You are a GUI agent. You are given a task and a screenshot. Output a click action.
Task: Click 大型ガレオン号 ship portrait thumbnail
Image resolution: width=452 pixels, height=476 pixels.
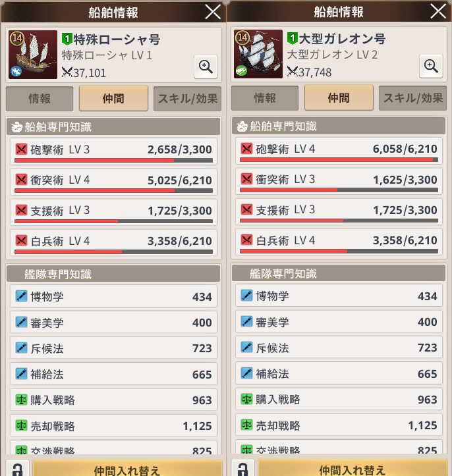coord(258,54)
